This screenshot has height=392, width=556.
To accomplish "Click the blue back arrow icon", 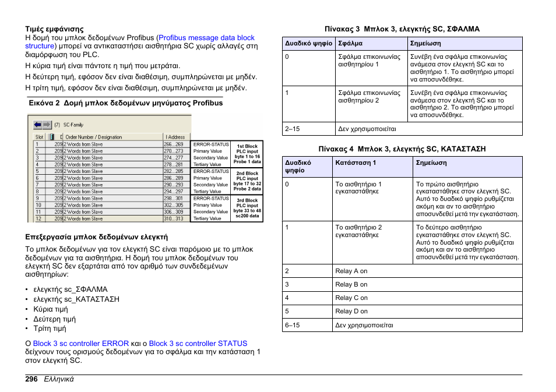I will [x=38, y=125].
